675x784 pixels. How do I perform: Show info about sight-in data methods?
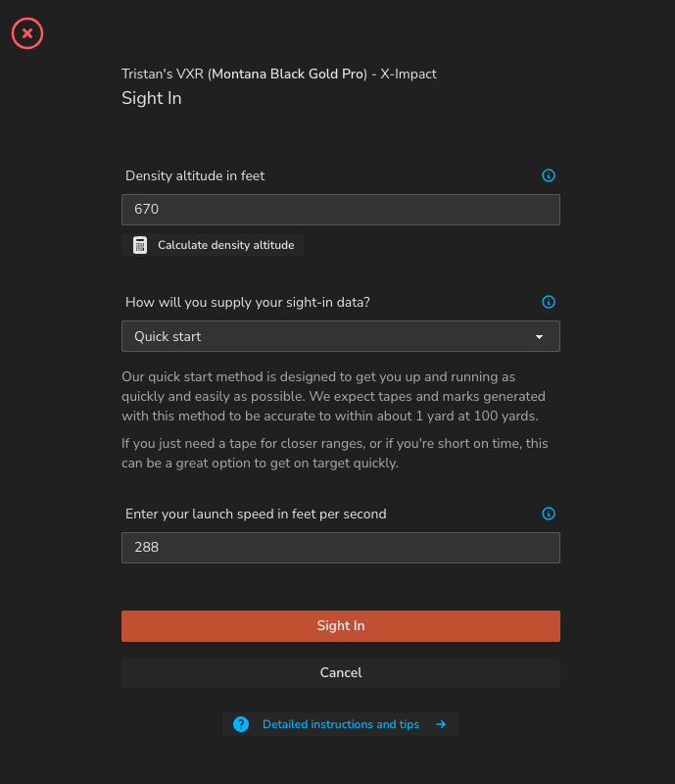coord(549,303)
